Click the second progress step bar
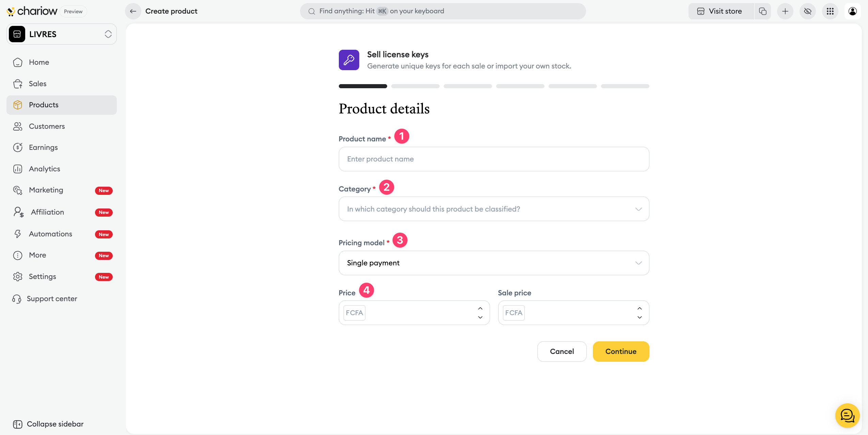This screenshot has height=435, width=868. 415,86
